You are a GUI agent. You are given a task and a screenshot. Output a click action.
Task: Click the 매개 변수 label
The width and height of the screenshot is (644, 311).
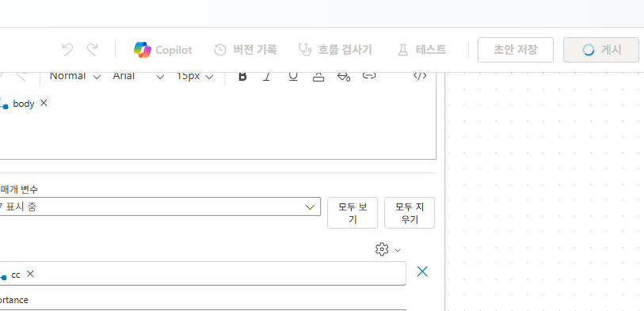[x=19, y=190]
